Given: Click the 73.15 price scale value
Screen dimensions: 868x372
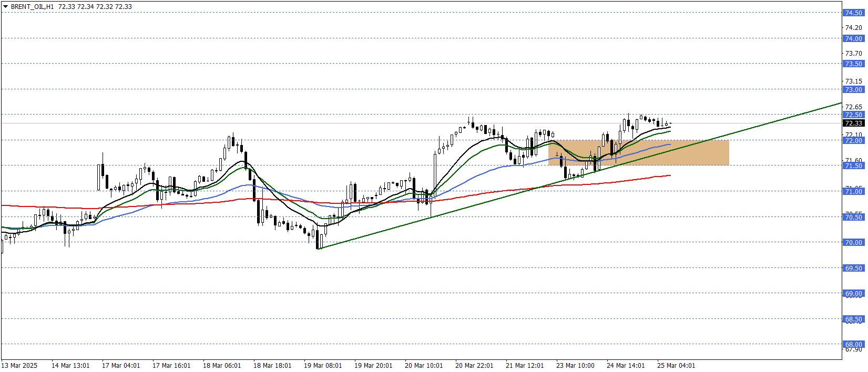Looking at the screenshot, I should pos(853,81).
